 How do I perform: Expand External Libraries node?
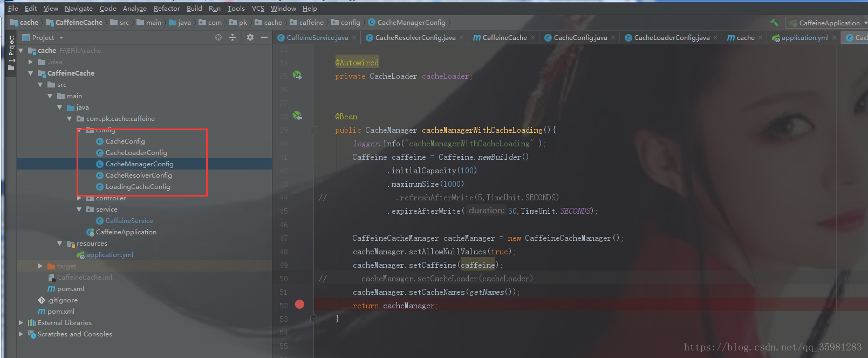point(21,323)
